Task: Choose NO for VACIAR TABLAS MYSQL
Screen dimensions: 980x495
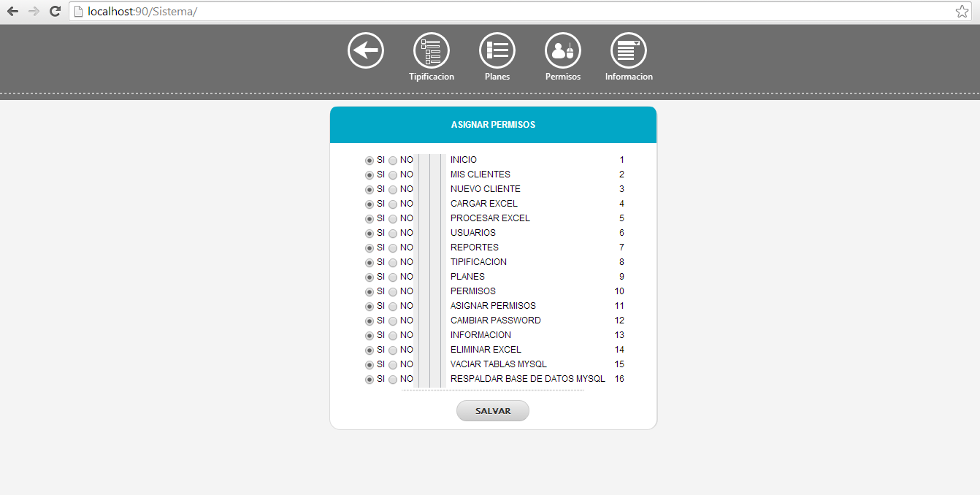Action: point(393,365)
